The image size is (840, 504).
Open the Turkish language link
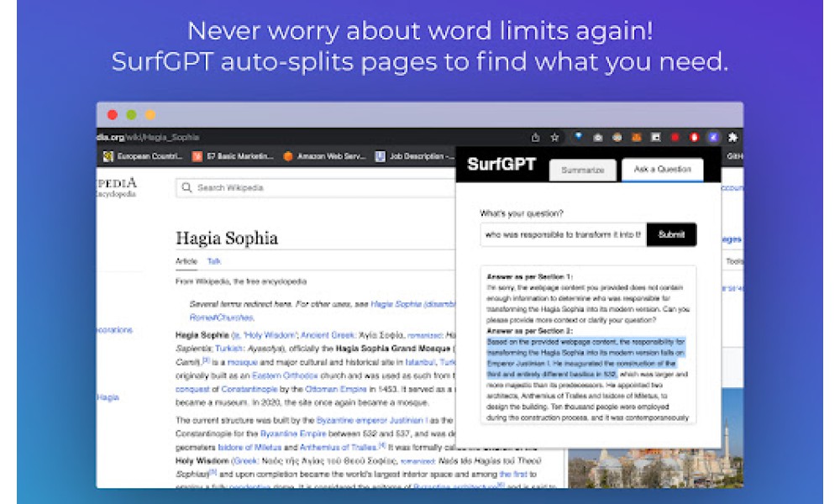[228, 349]
